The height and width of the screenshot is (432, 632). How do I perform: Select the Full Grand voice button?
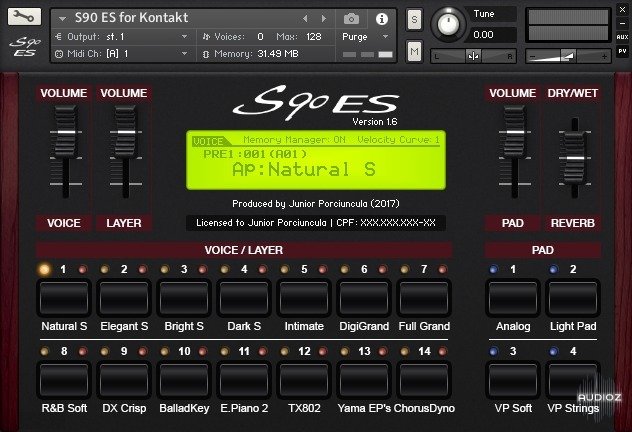pos(423,299)
